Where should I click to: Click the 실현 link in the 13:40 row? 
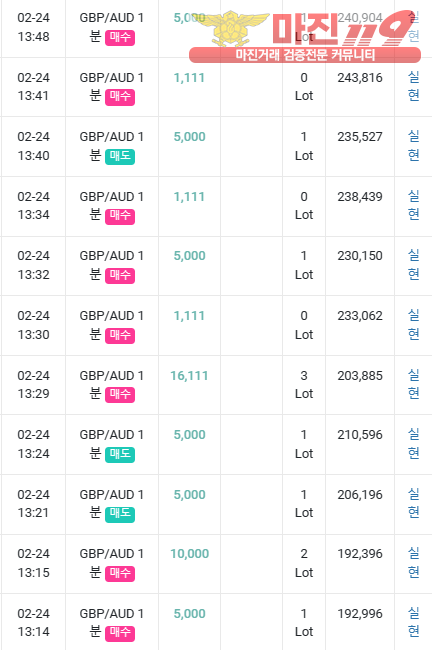[x=413, y=146]
